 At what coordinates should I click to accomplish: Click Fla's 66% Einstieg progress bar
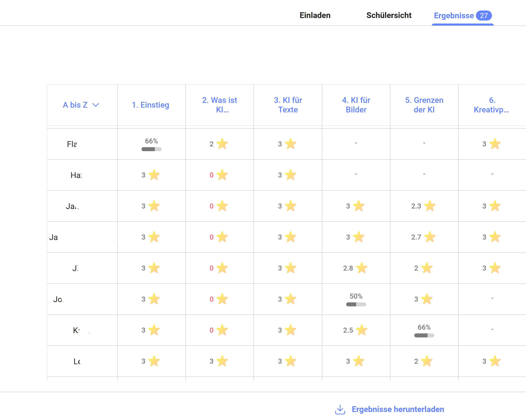click(151, 149)
